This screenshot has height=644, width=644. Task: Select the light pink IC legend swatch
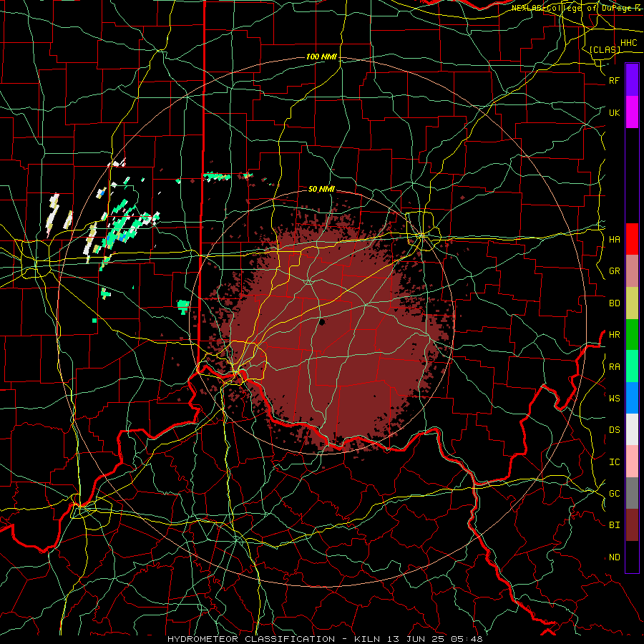[x=632, y=462]
